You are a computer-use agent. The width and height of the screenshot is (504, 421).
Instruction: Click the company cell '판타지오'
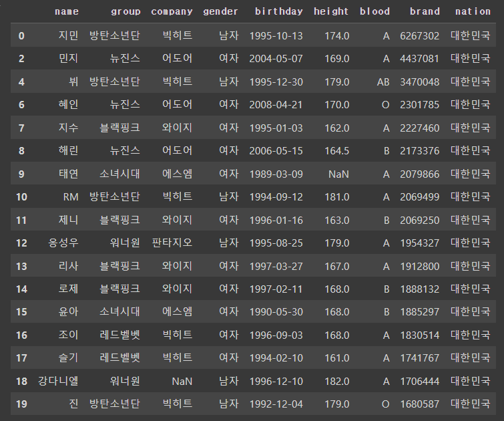click(172, 243)
